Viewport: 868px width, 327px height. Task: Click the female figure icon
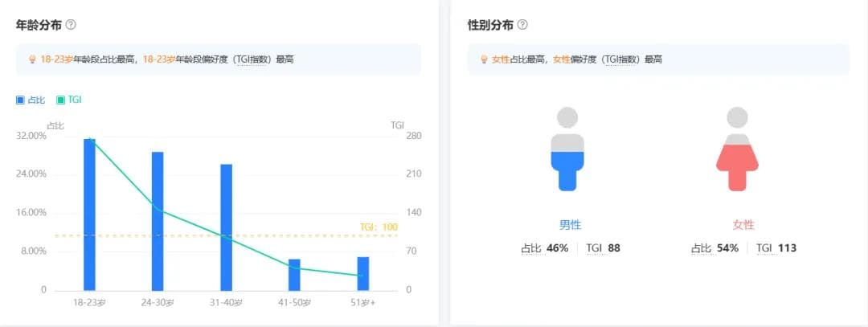point(737,150)
